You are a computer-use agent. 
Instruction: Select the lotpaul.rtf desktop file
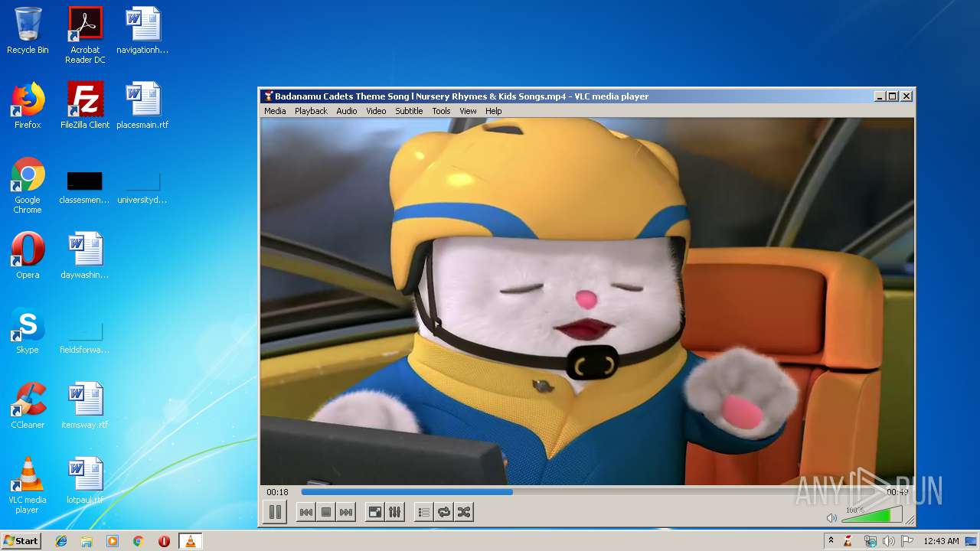point(85,481)
